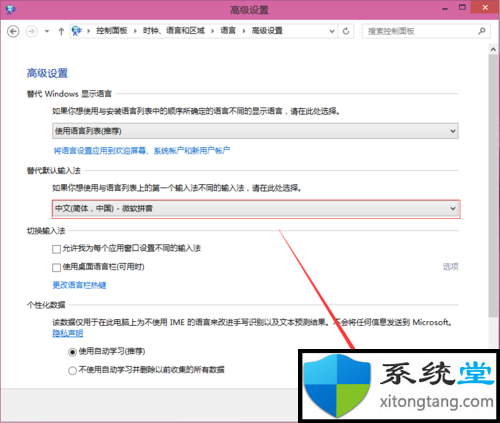Select the 使用自动学习(推荐) radio button
Viewport: 500px width, 423px height.
point(72,352)
